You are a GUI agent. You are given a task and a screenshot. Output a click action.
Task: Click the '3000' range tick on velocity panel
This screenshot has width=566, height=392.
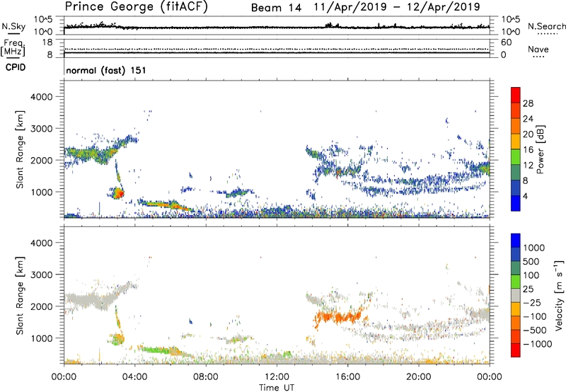42,275
